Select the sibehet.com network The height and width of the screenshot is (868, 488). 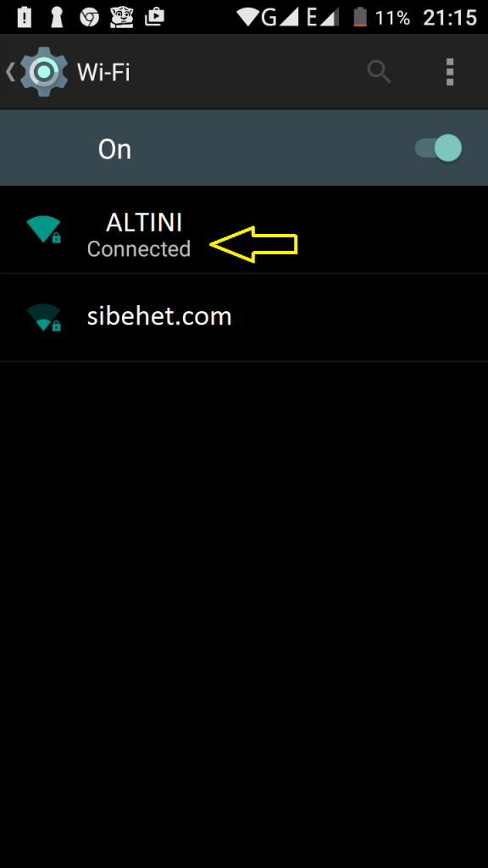244,318
